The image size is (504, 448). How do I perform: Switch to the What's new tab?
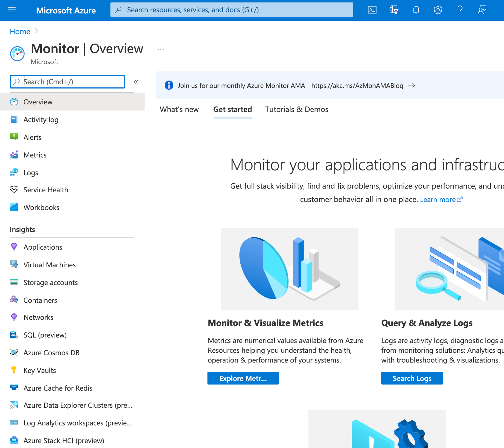[x=179, y=110]
